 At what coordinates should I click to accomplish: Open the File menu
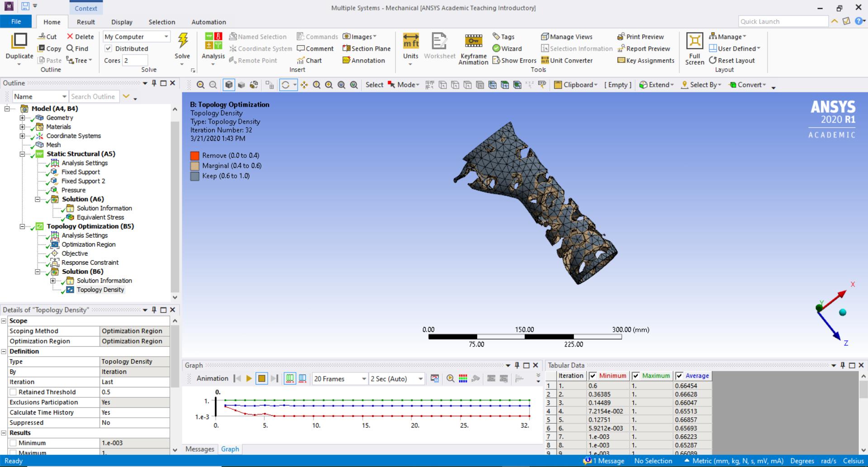(16, 22)
